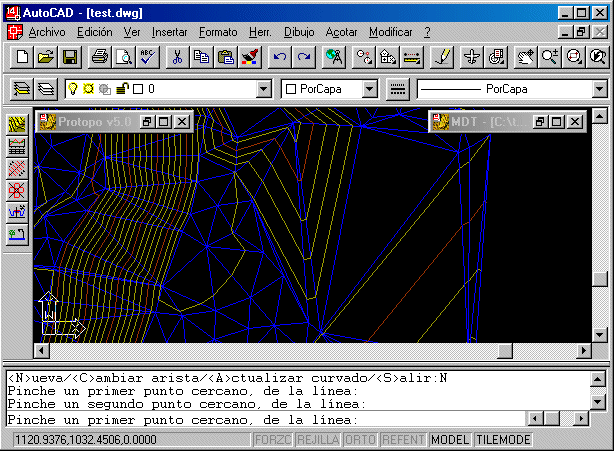Open the Aerial View airplane icon
This screenshot has height=451, width=614.
pyautogui.click(x=471, y=57)
